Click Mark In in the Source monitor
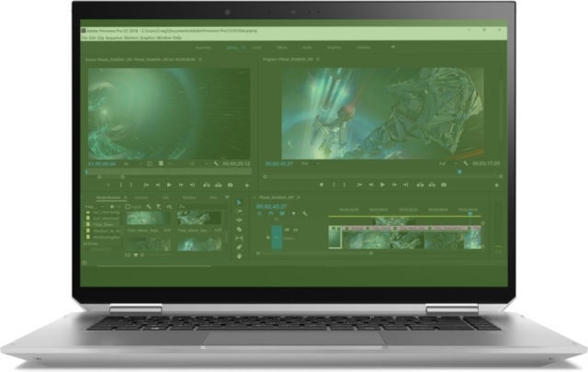This screenshot has height=372, width=588. 120,185
